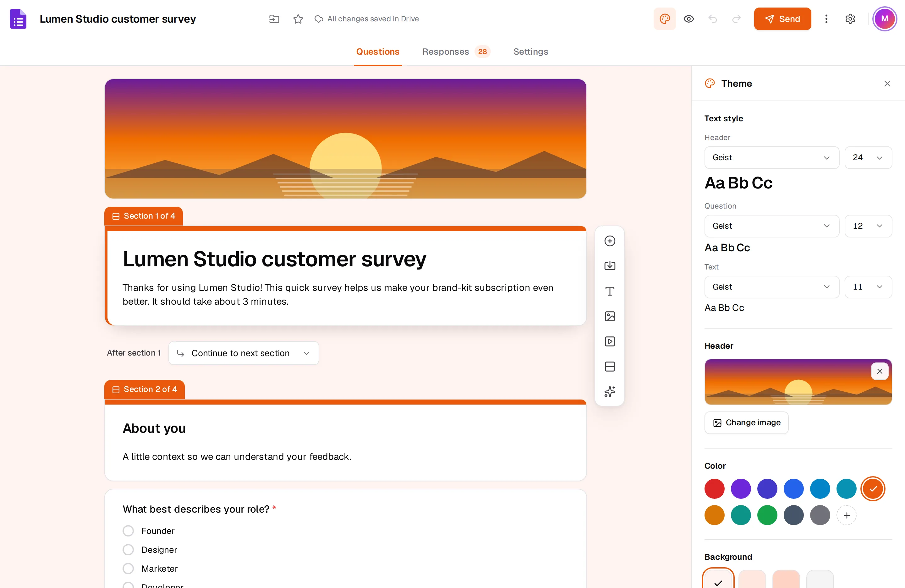Move form to folder icon
This screenshot has width=905, height=588.
[x=274, y=19]
